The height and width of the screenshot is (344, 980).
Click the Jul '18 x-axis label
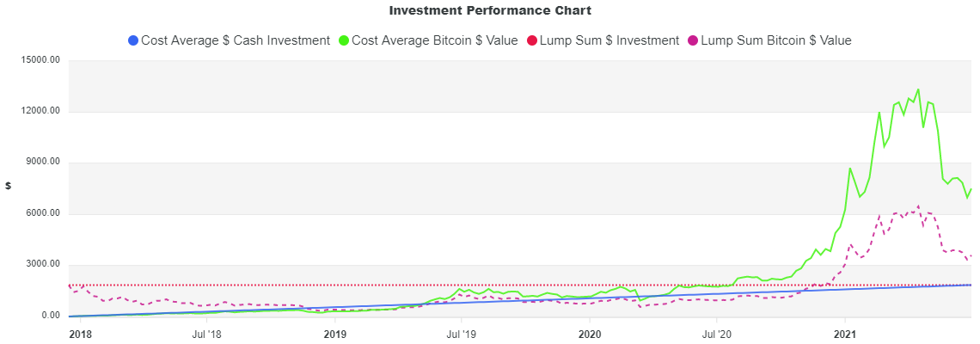[207, 333]
